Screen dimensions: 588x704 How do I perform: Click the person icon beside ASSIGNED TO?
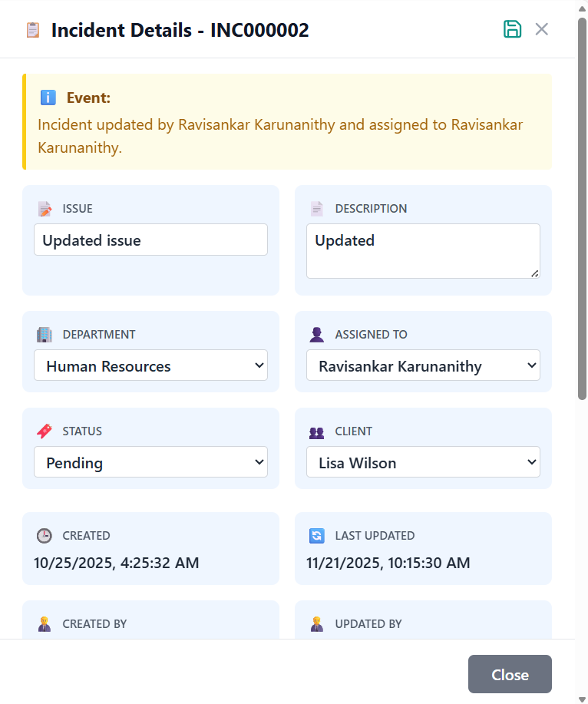pos(317,335)
